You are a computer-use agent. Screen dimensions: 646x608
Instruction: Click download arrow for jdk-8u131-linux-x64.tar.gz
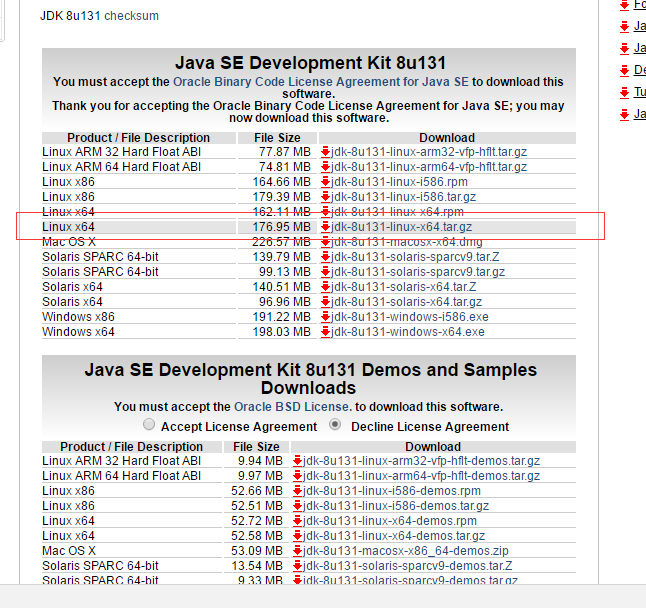(x=325, y=227)
